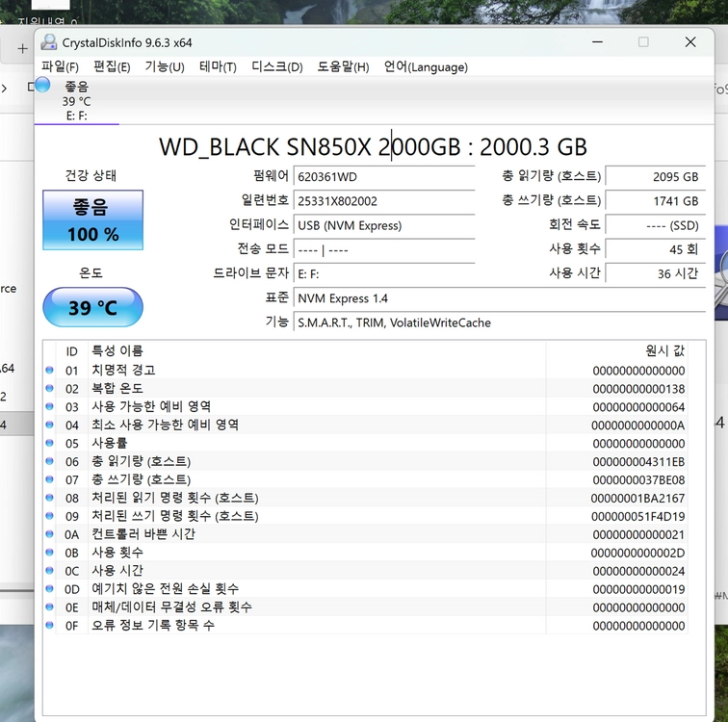
Task: Click the transfer mode field ---- | ----
Action: pyautogui.click(x=384, y=249)
